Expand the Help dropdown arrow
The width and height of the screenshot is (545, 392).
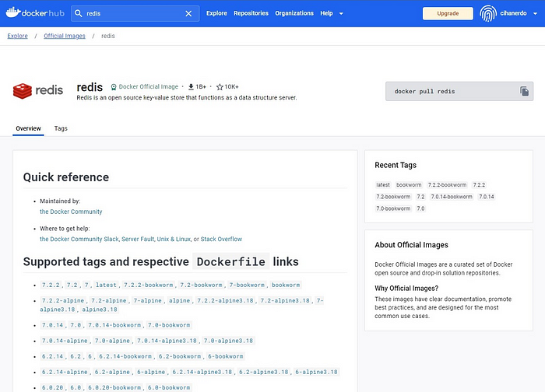(341, 13)
